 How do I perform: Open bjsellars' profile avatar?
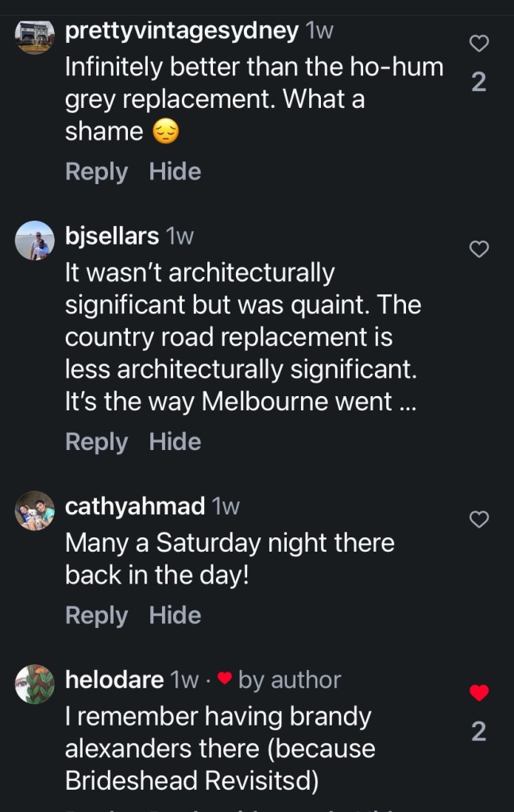click(x=35, y=241)
